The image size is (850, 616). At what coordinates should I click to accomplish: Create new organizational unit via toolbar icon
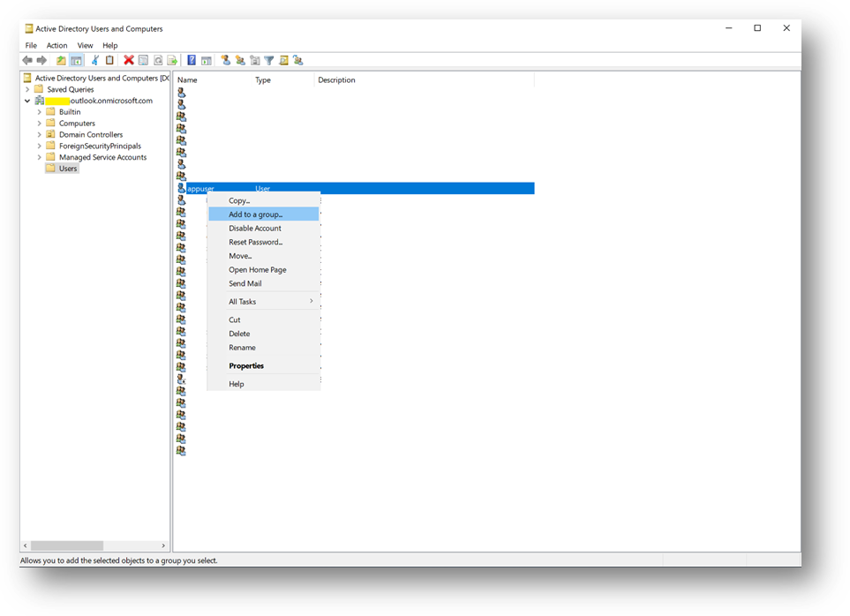point(255,60)
